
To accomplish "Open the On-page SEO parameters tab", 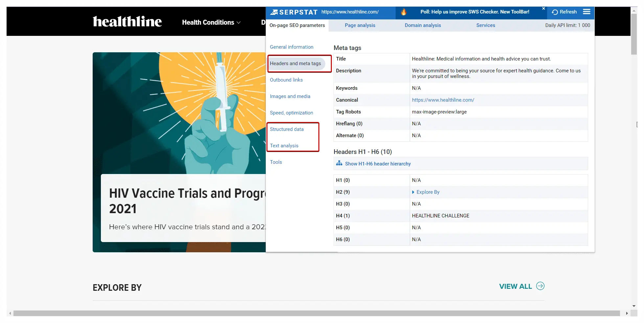I will coord(297,25).
